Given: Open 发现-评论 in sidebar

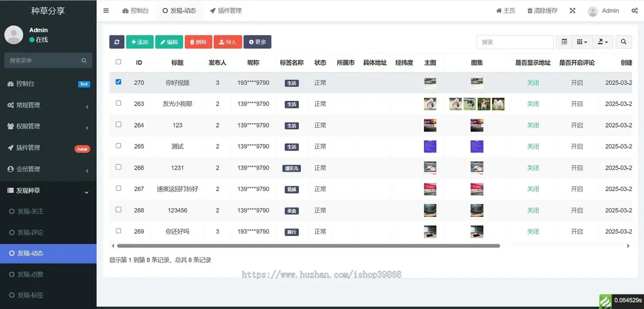Looking at the screenshot, I should point(48,232).
